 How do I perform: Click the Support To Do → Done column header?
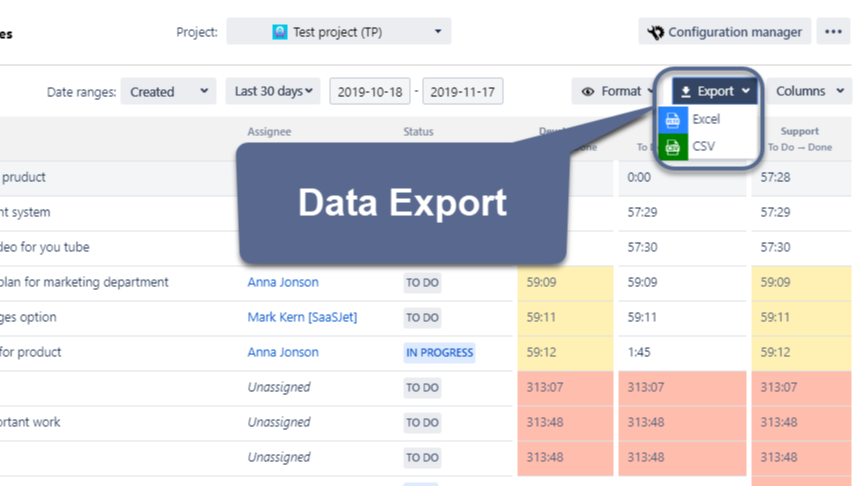(800, 139)
